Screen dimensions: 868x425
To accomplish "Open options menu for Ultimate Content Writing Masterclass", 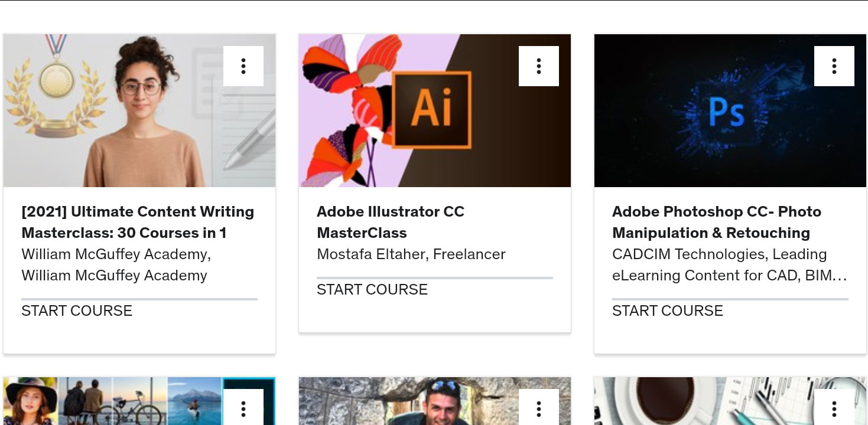I will pos(243,66).
